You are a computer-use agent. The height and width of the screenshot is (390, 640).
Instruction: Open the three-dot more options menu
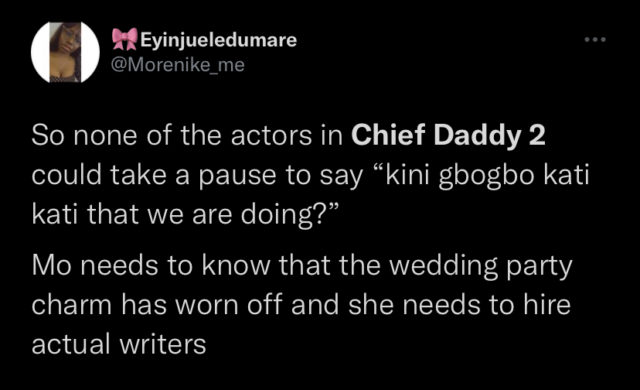pos(595,40)
